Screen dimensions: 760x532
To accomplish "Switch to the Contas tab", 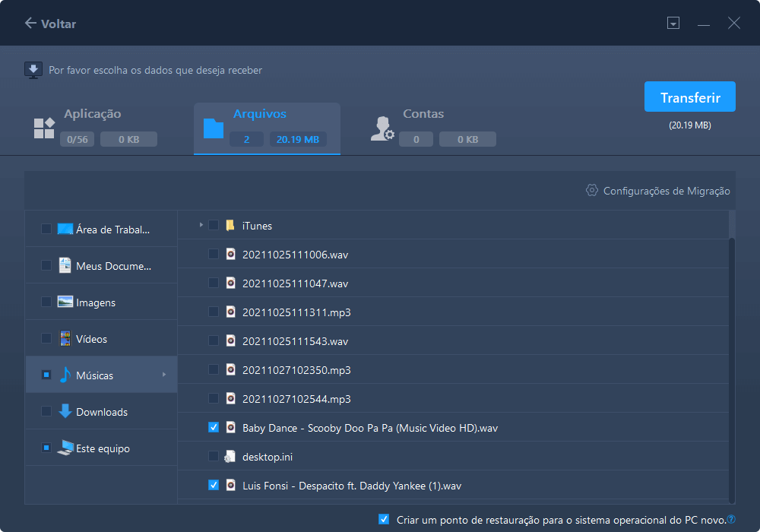I will 434,128.
